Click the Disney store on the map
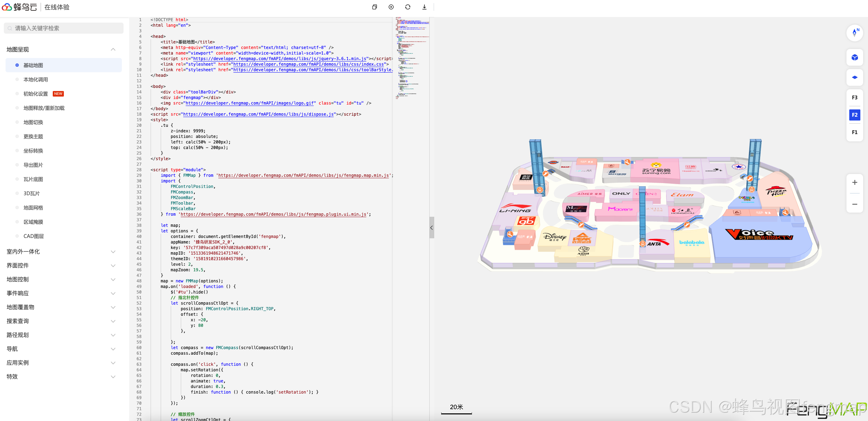The width and height of the screenshot is (868, 421). pyautogui.click(x=555, y=237)
